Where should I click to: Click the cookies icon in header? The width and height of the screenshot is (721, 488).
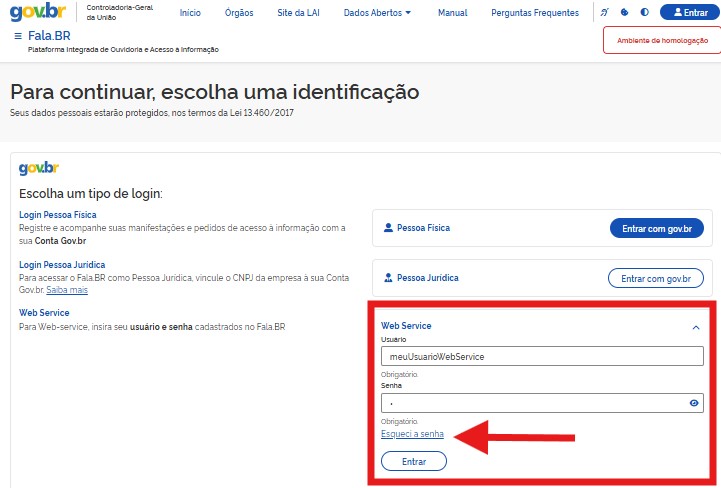[624, 13]
